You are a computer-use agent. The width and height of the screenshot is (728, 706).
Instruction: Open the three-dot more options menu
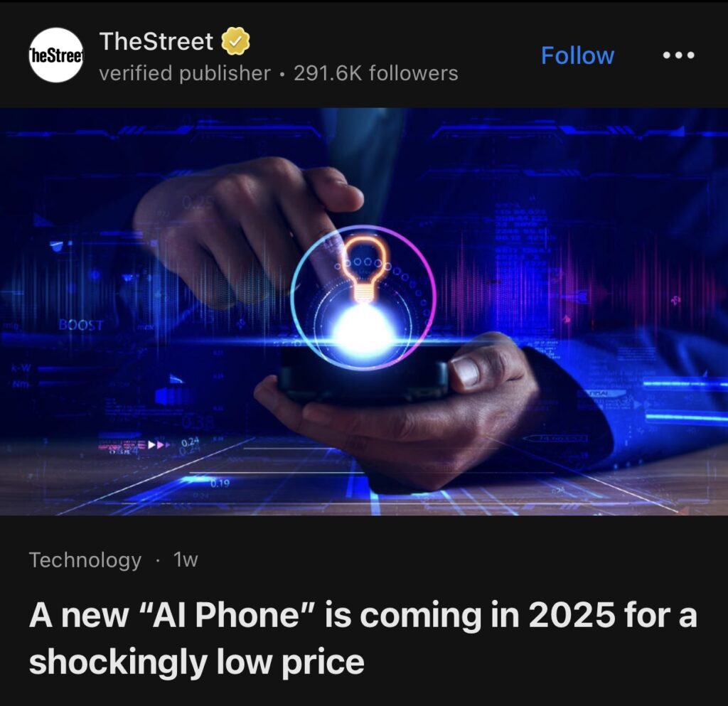tap(678, 55)
